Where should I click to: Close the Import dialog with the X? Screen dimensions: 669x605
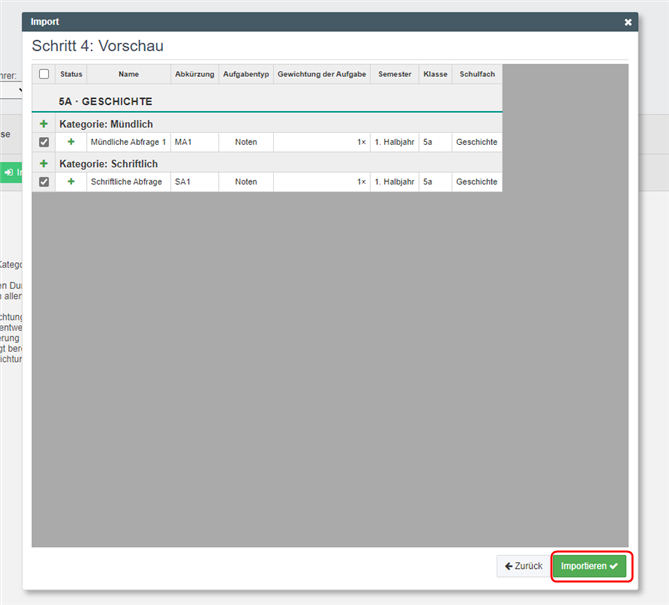[628, 22]
